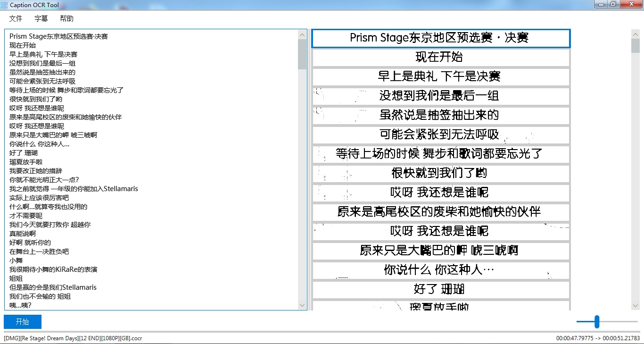Select line '但是赢的会是我们Stellamaris'
The width and height of the screenshot is (644, 344).
[x=53, y=287]
